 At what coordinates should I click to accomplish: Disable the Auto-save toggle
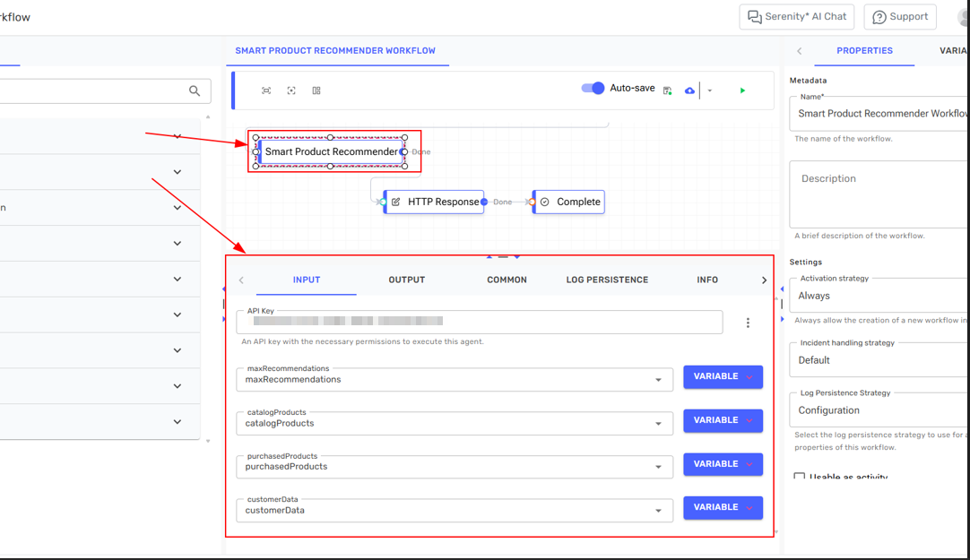[593, 90]
